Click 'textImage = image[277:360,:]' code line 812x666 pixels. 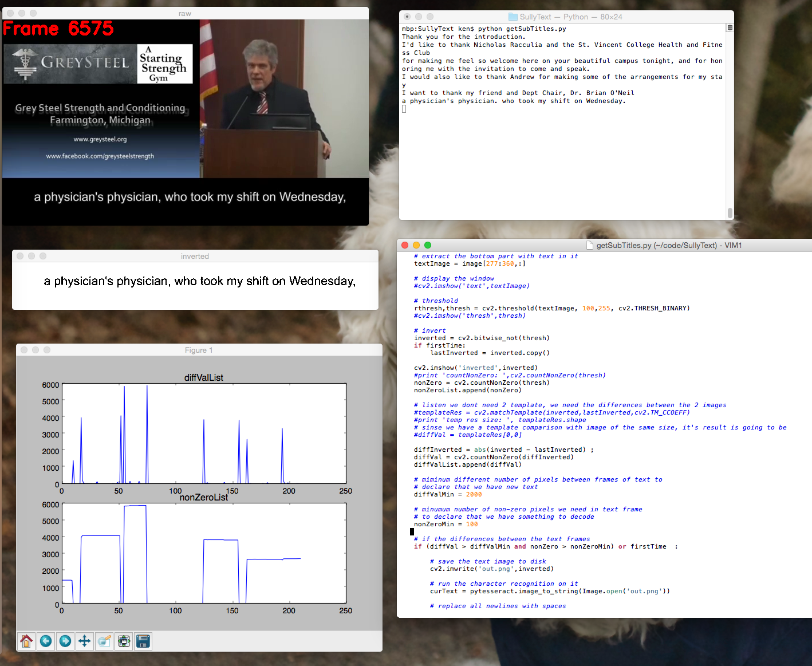click(x=470, y=263)
